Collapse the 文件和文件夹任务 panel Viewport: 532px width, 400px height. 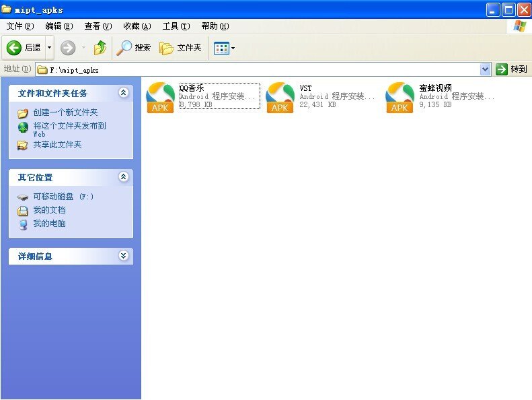123,93
